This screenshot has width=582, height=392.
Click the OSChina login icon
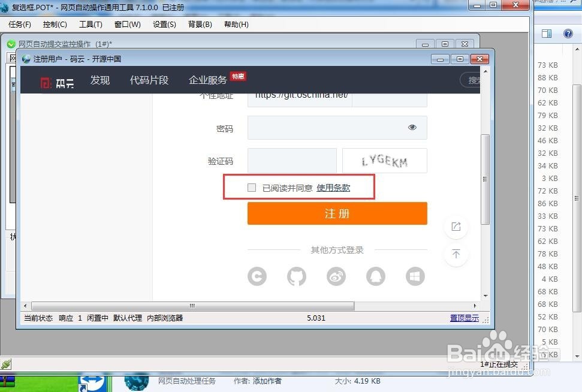(257, 276)
